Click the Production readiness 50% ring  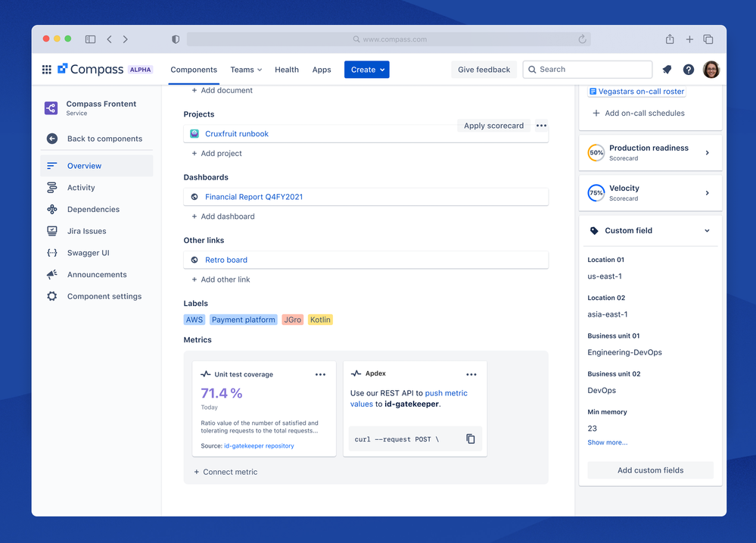(596, 152)
